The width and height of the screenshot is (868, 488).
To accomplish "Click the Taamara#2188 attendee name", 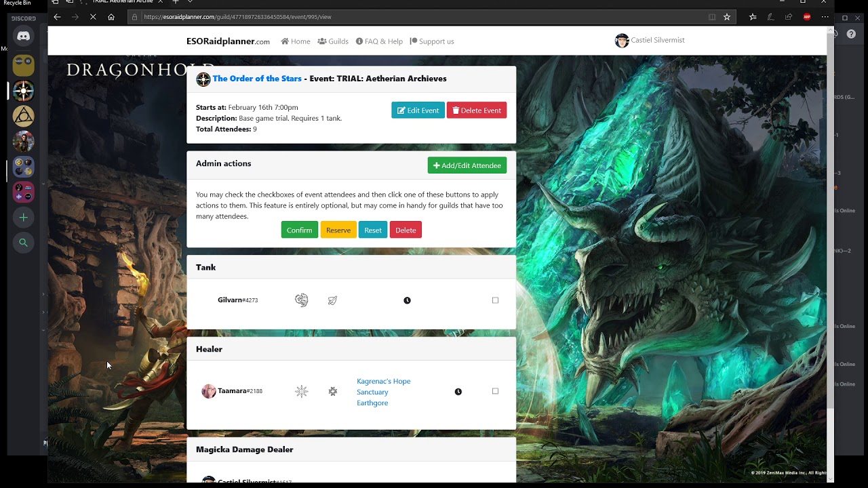I will click(240, 391).
